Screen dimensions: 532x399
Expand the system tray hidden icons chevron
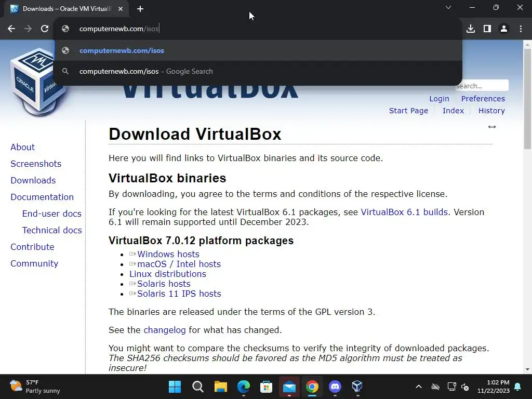[x=419, y=387]
